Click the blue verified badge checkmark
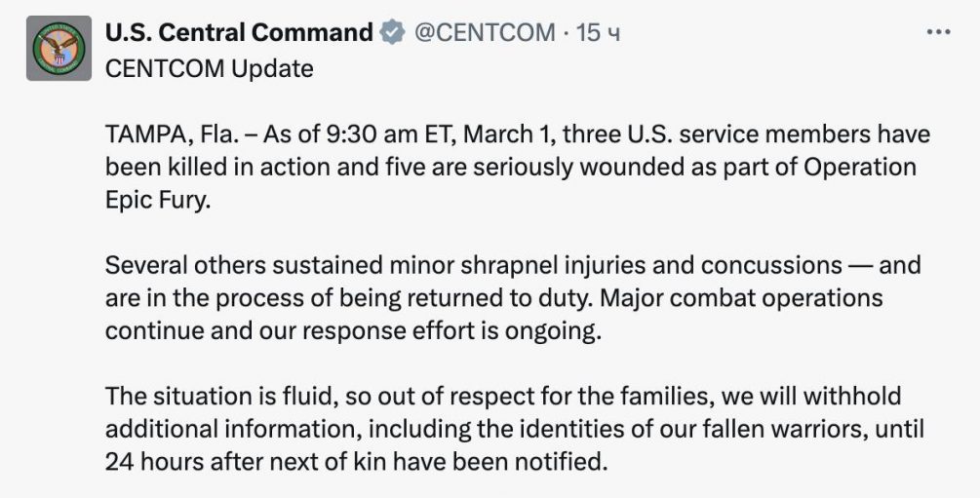Screen dimensions: 980x498 coord(391,33)
